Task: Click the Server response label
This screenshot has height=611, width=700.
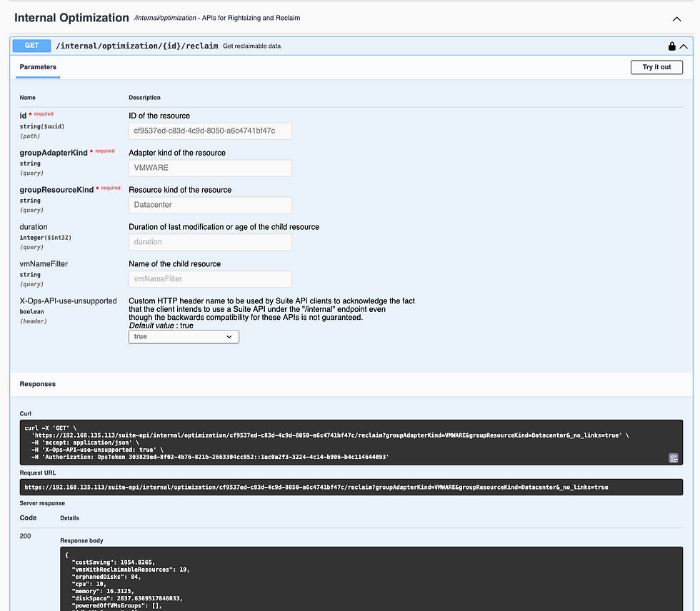Action: pyautogui.click(x=42, y=503)
